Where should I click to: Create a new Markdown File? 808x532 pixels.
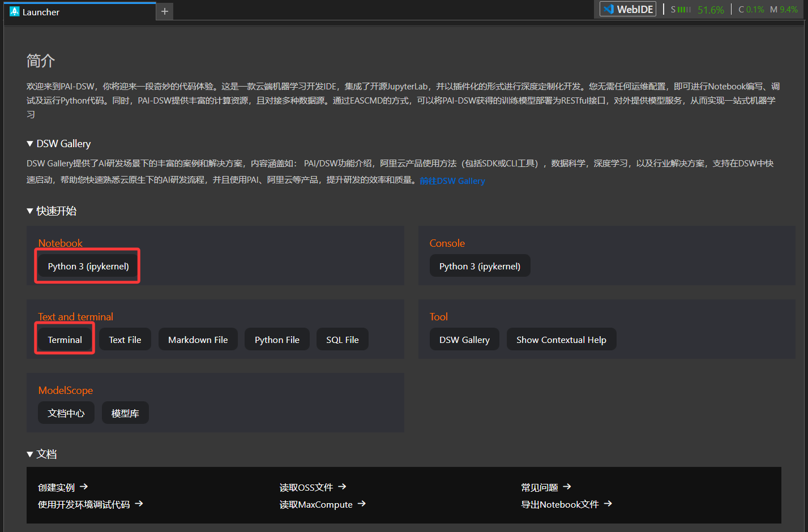(x=198, y=340)
